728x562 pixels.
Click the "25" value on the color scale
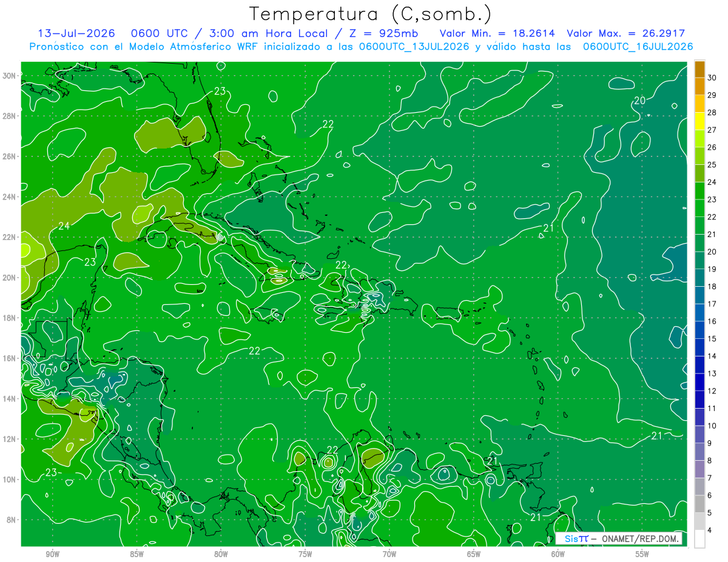coord(712,165)
